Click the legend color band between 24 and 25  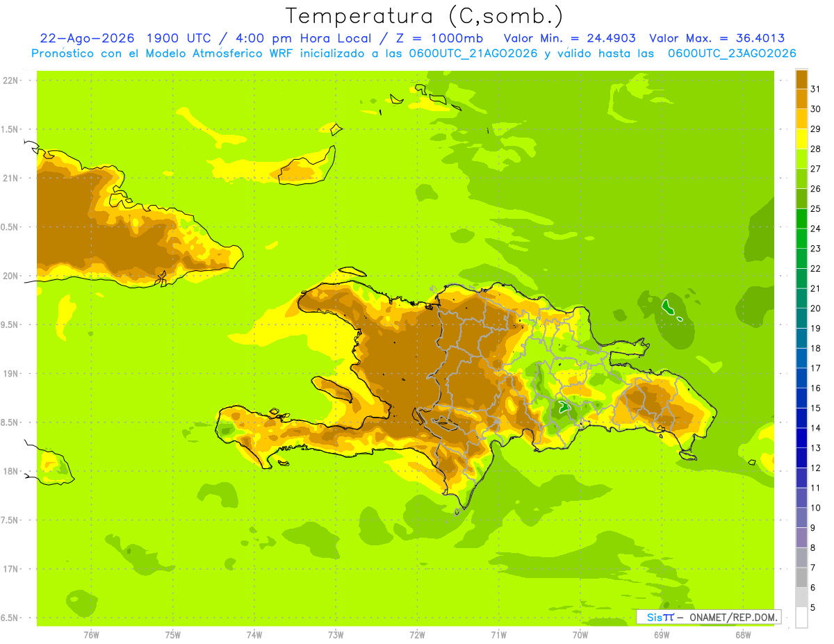[x=801, y=219]
